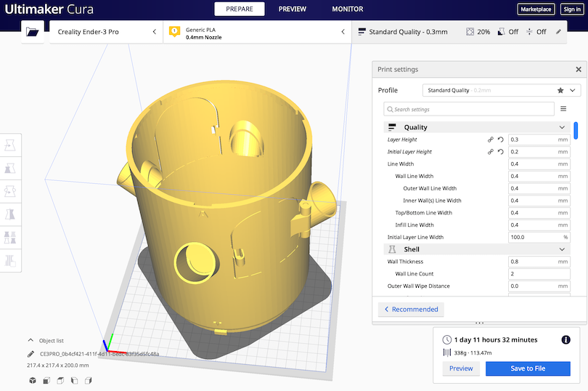Click link icon beside Initial Layer Height
This screenshot has height=391, width=588.
click(x=490, y=152)
